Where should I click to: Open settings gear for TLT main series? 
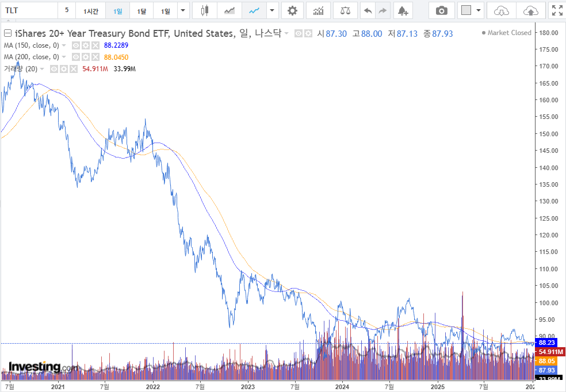point(308,33)
